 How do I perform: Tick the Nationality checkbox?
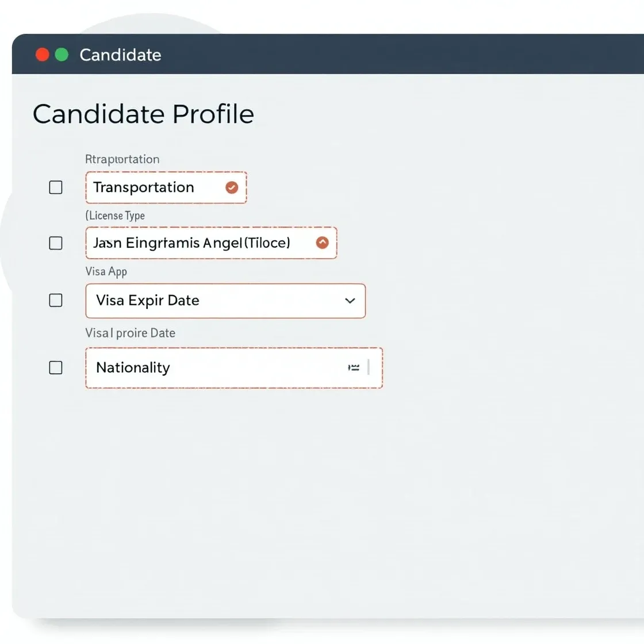(x=56, y=367)
